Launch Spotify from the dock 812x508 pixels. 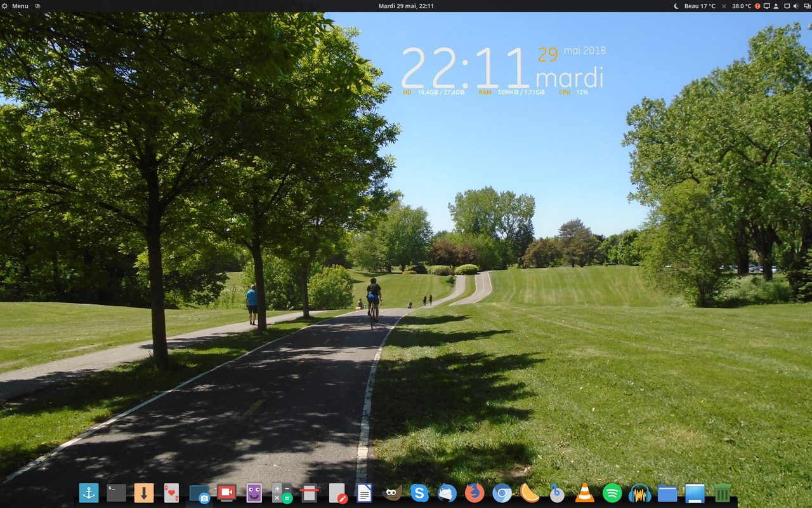612,493
